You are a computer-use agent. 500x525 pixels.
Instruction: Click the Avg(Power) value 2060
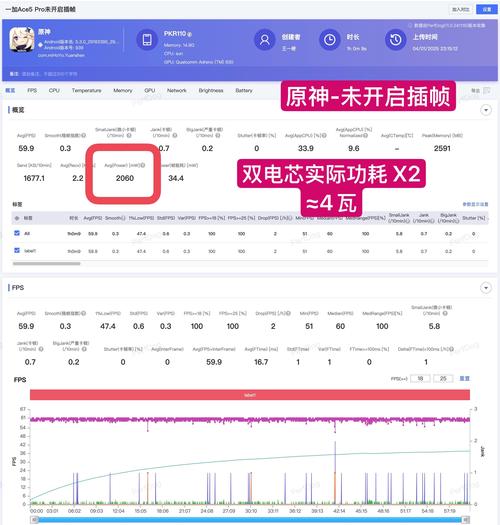pos(125,178)
